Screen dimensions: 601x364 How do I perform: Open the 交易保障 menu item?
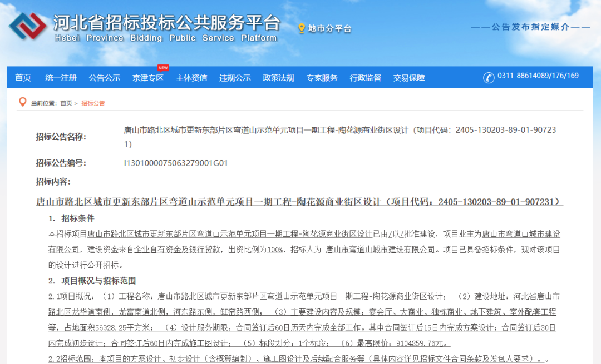408,78
